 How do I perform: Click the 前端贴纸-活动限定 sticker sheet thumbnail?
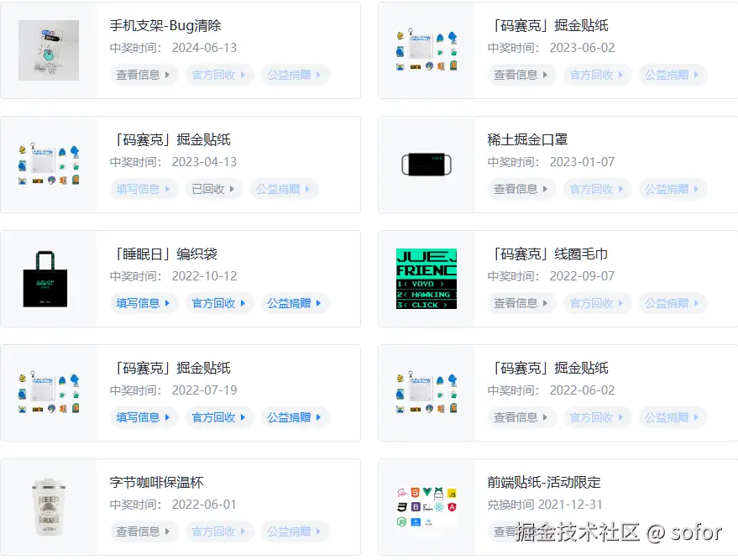coord(426,507)
